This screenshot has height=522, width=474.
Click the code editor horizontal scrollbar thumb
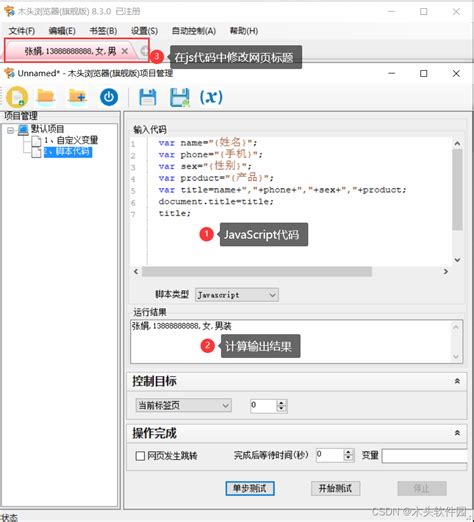tap(257, 272)
